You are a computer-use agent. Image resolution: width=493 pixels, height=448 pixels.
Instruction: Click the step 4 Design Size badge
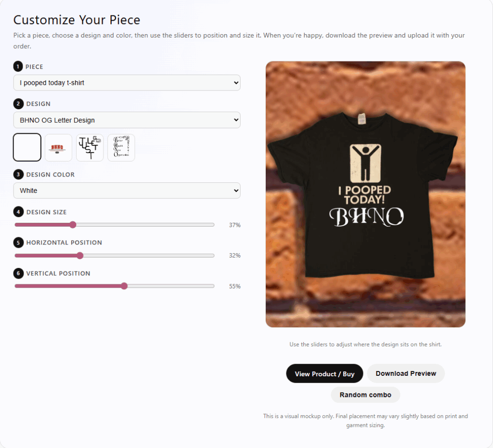pos(18,212)
